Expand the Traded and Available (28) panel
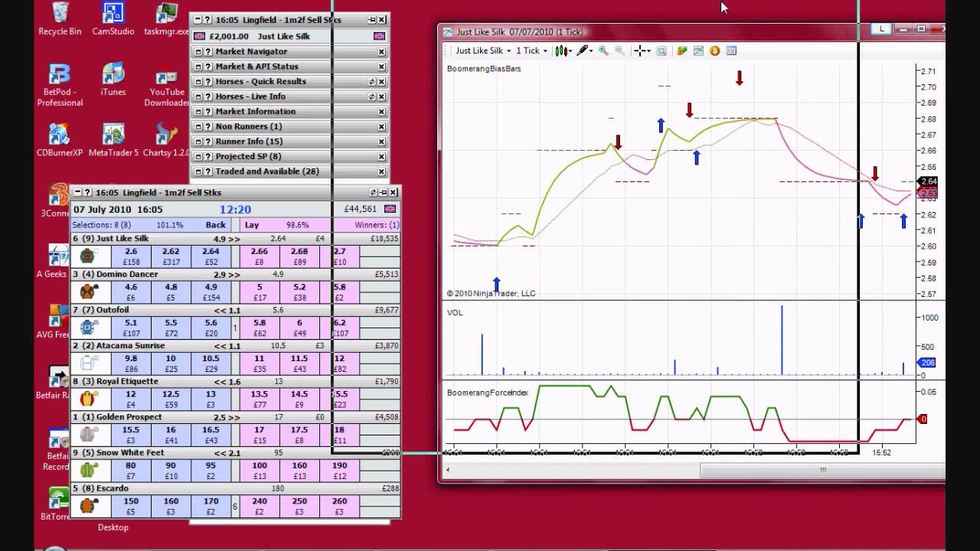 click(x=198, y=171)
